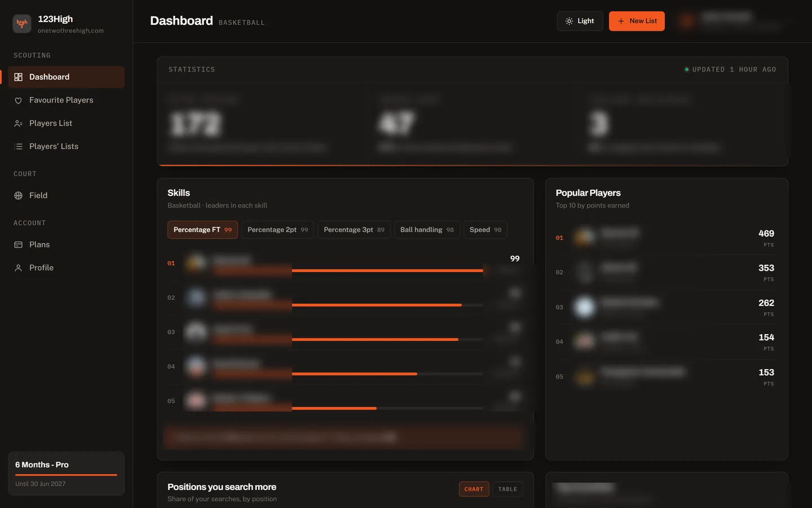Click the "Popular Players" heading

click(588, 193)
